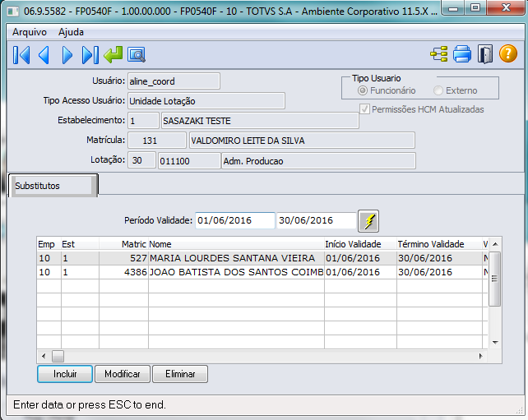
Task: Click the horizontal scrollbar thumb
Action: pos(58,356)
